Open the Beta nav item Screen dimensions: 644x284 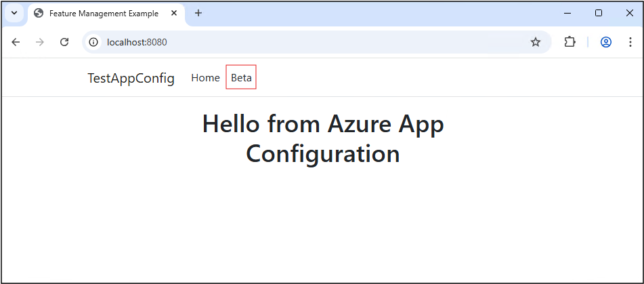click(x=241, y=78)
